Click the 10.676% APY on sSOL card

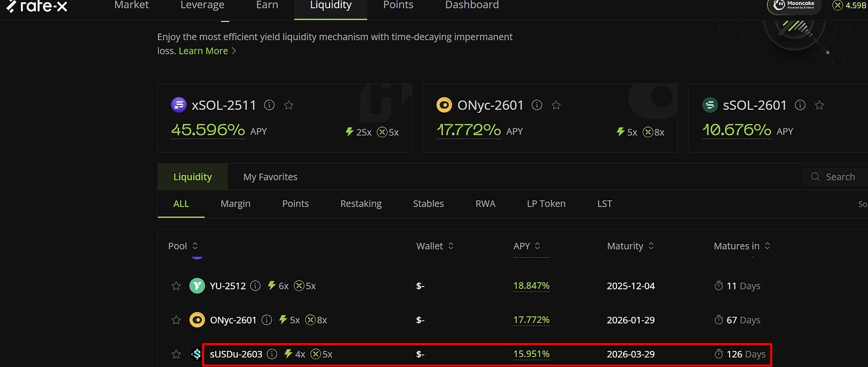pyautogui.click(x=737, y=130)
